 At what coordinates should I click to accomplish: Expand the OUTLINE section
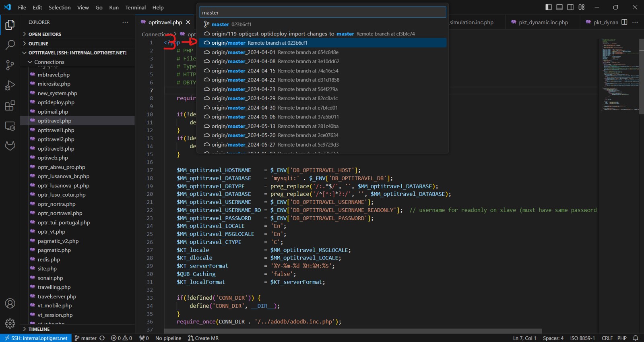click(38, 44)
